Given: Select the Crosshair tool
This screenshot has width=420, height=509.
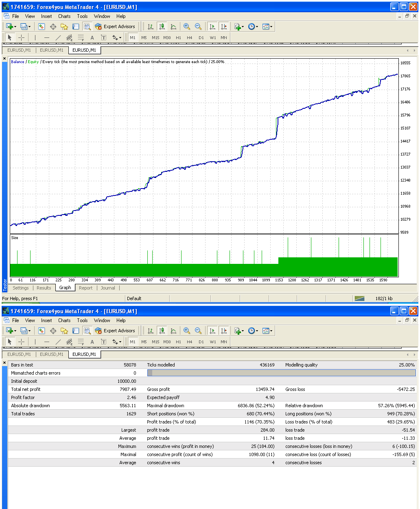Looking at the screenshot, I should tap(21, 37).
